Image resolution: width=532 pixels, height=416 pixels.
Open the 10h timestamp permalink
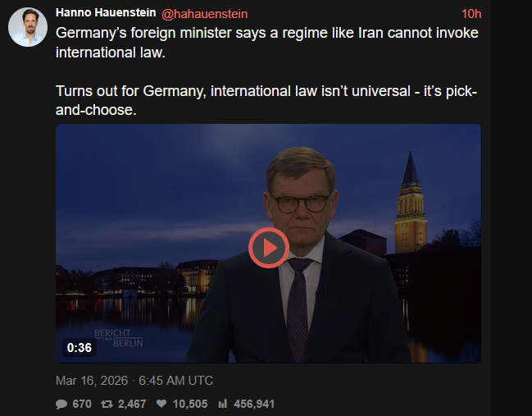(x=471, y=14)
